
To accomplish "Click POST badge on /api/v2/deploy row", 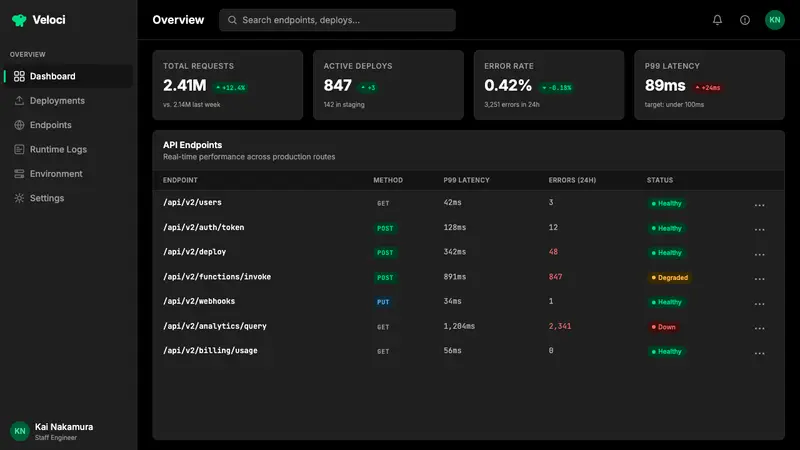I will 385,253.
